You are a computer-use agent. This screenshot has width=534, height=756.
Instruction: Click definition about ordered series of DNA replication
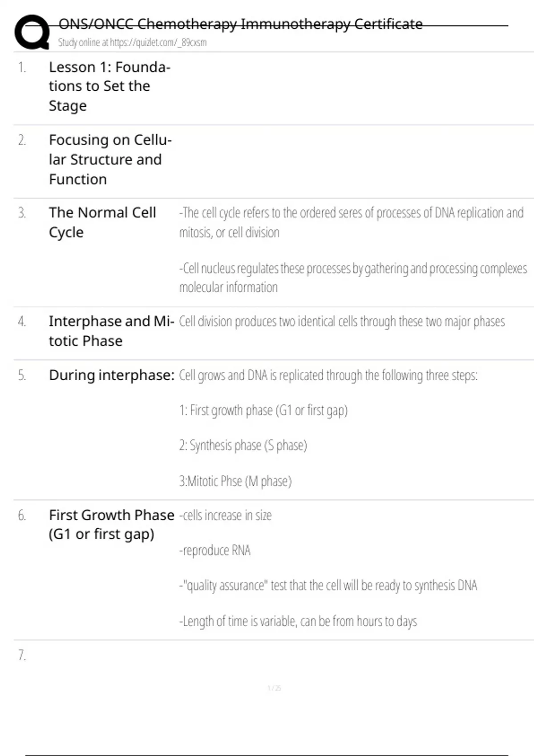pyautogui.click(x=351, y=222)
